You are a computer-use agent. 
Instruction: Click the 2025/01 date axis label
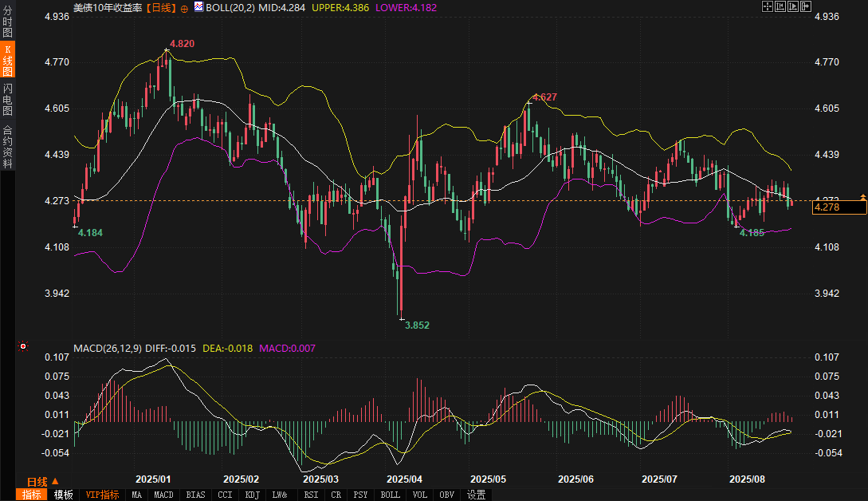(x=153, y=479)
